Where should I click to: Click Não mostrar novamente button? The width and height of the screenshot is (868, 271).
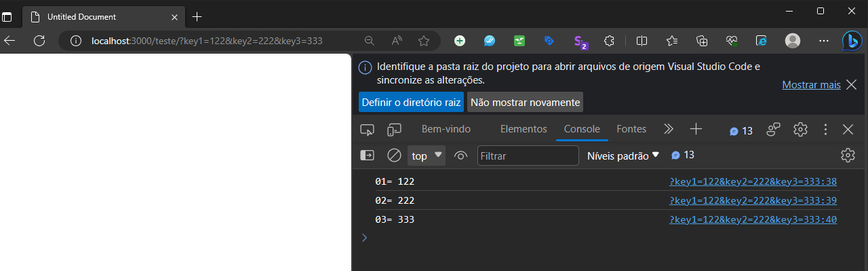(525, 103)
